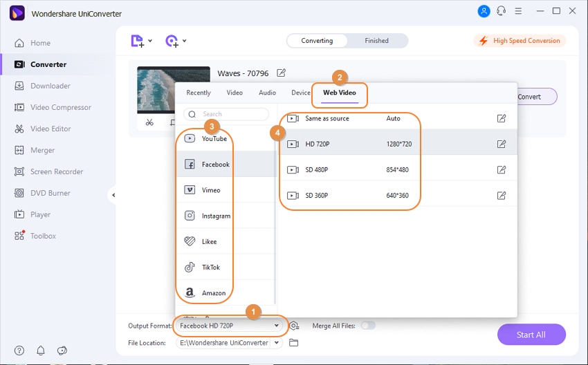Open the Recently format tab
Image resolution: width=588 pixels, height=365 pixels.
tap(199, 93)
